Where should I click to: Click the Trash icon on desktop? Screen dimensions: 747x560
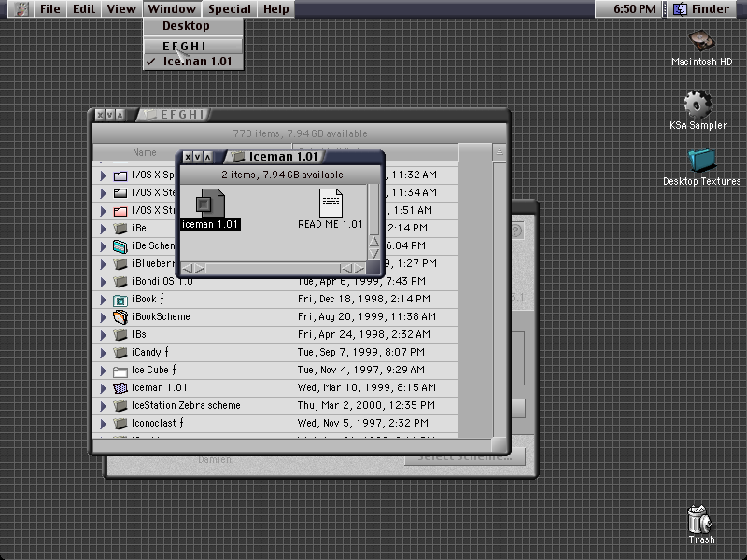700,520
